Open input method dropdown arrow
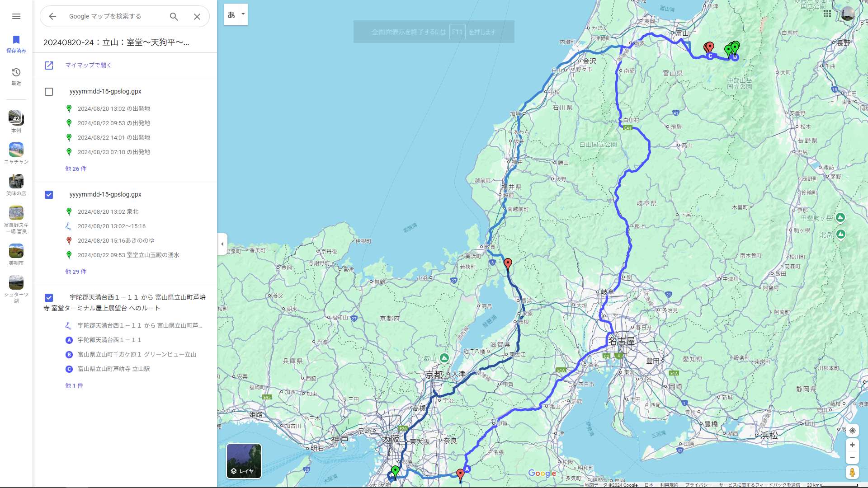This screenshot has height=488, width=868. point(243,14)
